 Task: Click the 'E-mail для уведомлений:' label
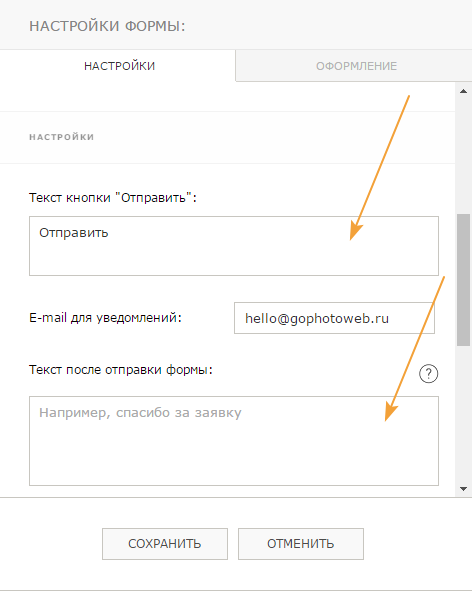pos(105,318)
